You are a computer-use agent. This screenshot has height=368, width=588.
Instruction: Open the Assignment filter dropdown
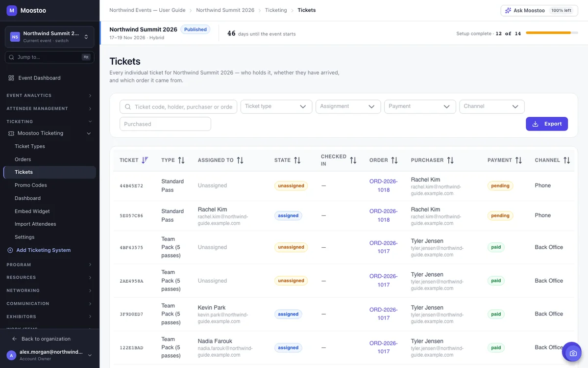[348, 106]
